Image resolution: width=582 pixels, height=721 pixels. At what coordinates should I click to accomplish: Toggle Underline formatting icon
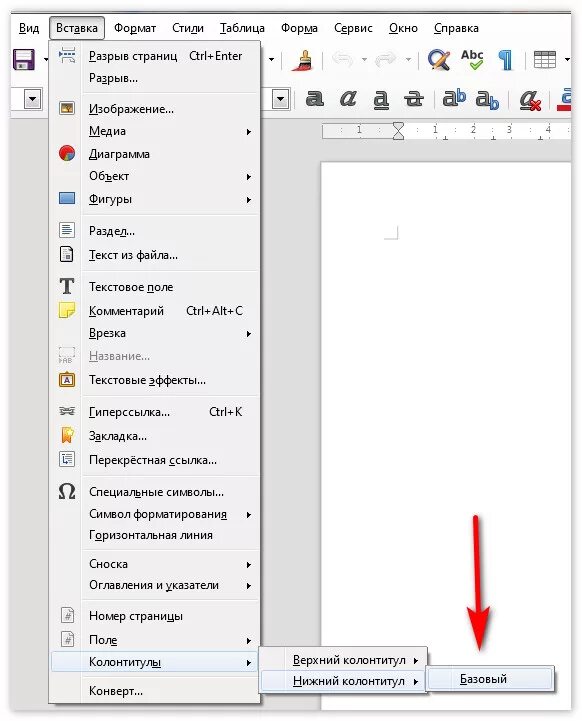(x=381, y=99)
